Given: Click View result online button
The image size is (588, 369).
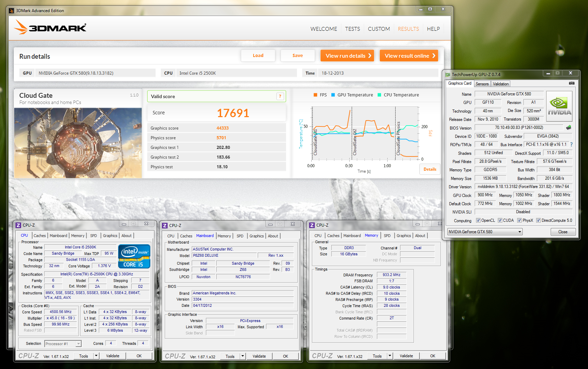Looking at the screenshot, I should pyautogui.click(x=409, y=56).
